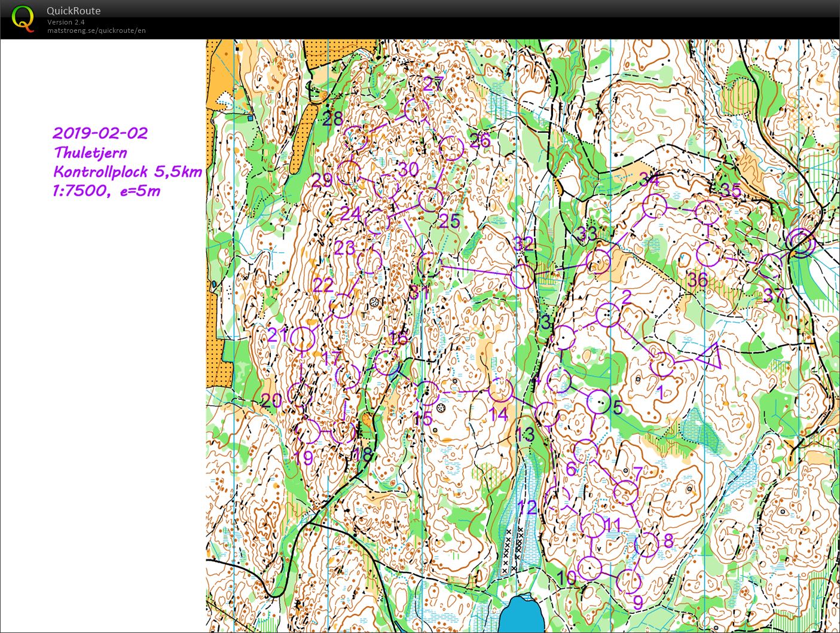Click control circle number 27
840x633 pixels.
[417, 110]
